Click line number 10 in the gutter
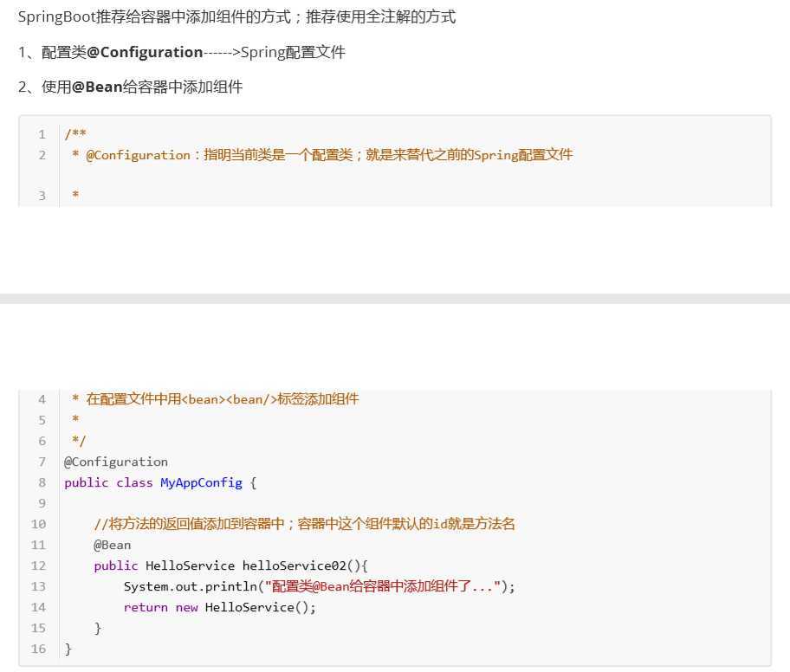This screenshot has height=672, width=790. pos(38,524)
